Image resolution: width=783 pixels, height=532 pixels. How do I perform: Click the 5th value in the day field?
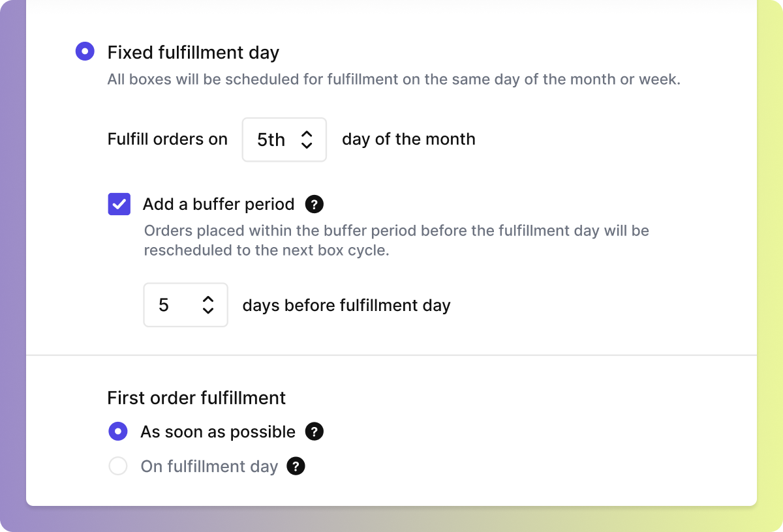[272, 140]
